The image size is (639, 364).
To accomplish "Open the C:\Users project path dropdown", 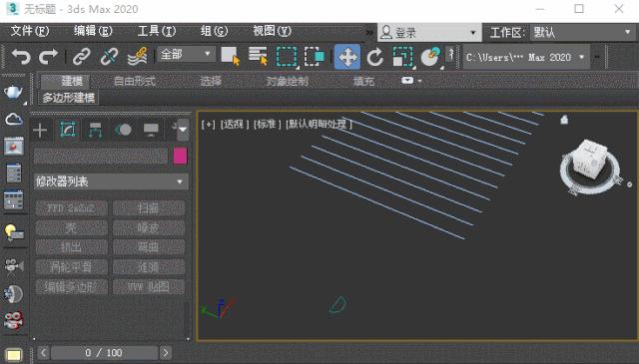I will tap(526, 58).
